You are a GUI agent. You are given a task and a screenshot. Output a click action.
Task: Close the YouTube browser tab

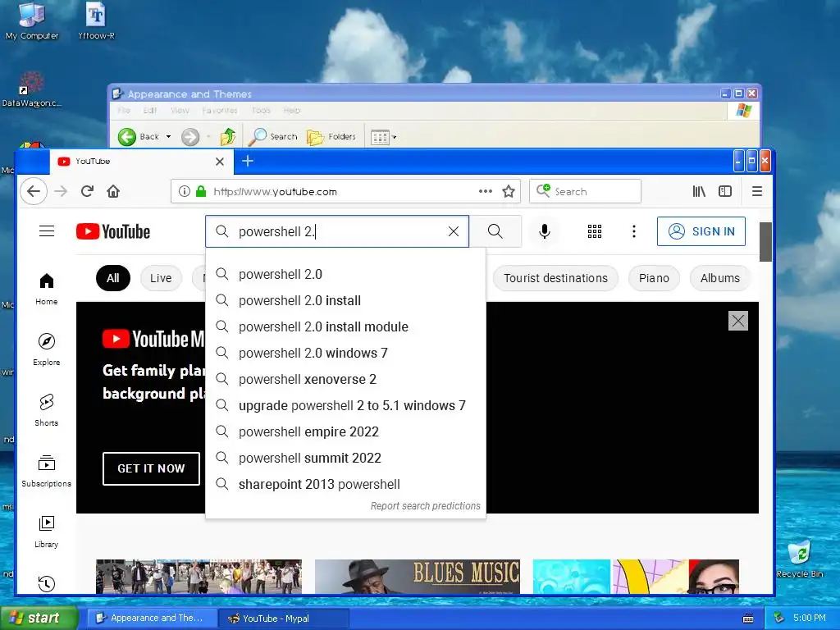pyautogui.click(x=220, y=162)
